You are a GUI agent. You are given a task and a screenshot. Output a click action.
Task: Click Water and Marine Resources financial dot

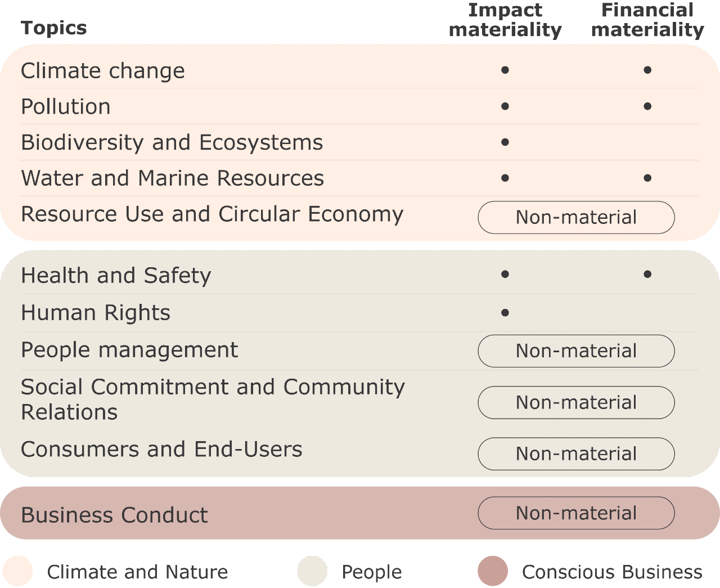(x=647, y=178)
